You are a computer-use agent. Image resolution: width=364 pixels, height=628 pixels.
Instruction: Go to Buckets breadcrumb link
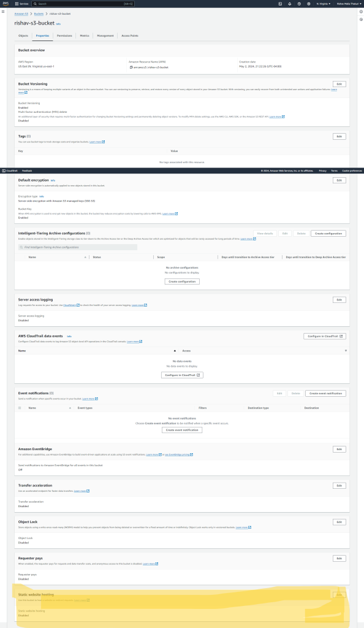pyautogui.click(x=39, y=13)
